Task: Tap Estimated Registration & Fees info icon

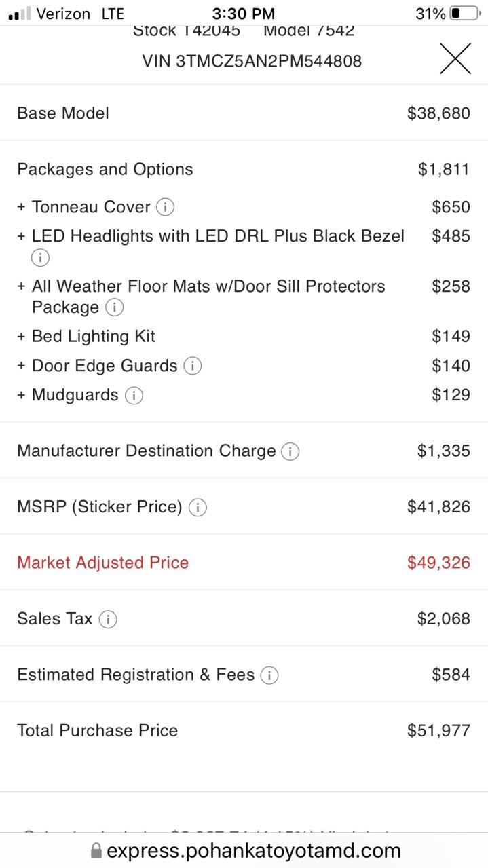Action: pos(269,675)
